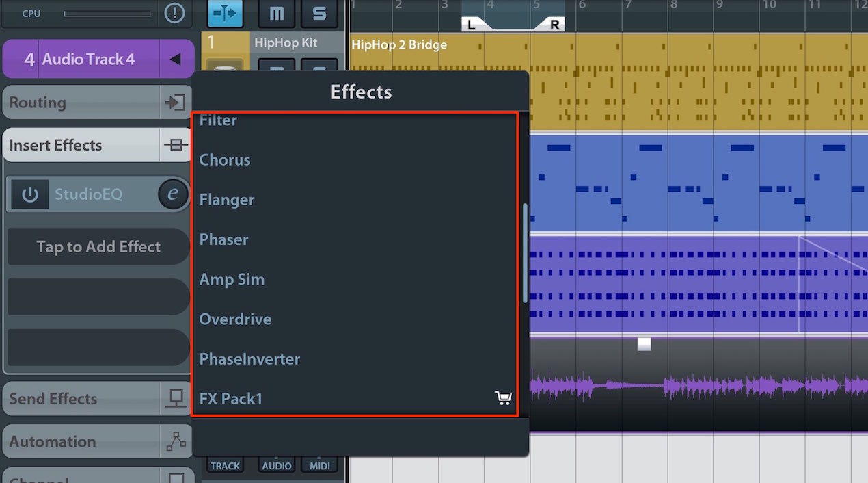Click the Effects list scrollbar

(525, 253)
